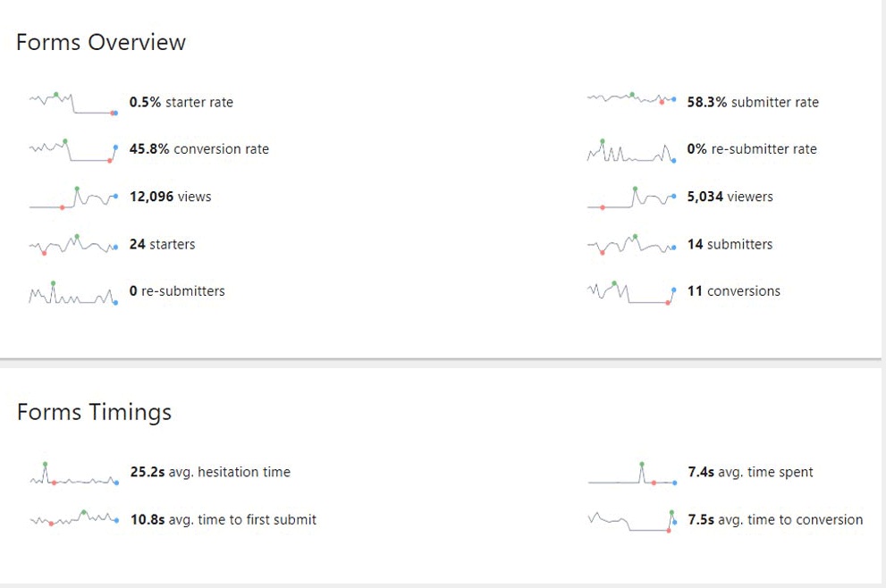Image resolution: width=886 pixels, height=588 pixels.
Task: Open the views sparkline chart
Action: 73,197
